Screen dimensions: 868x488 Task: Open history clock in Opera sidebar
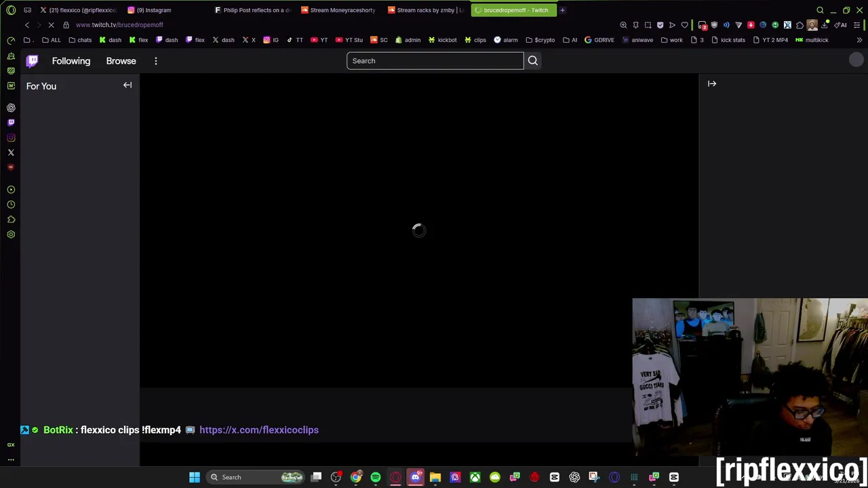point(11,205)
